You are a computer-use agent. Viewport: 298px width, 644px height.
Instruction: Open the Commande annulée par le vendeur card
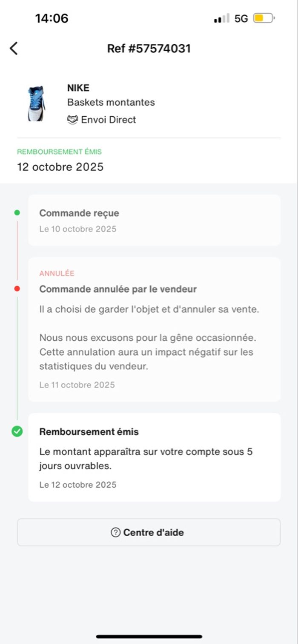(x=154, y=329)
